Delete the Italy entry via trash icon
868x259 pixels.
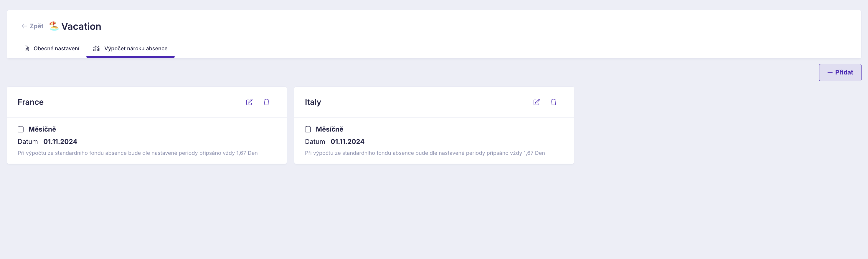tap(554, 102)
